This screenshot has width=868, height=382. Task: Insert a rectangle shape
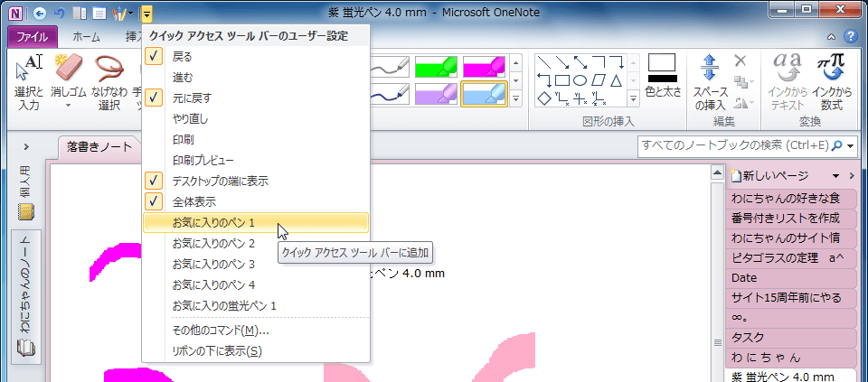click(x=561, y=80)
